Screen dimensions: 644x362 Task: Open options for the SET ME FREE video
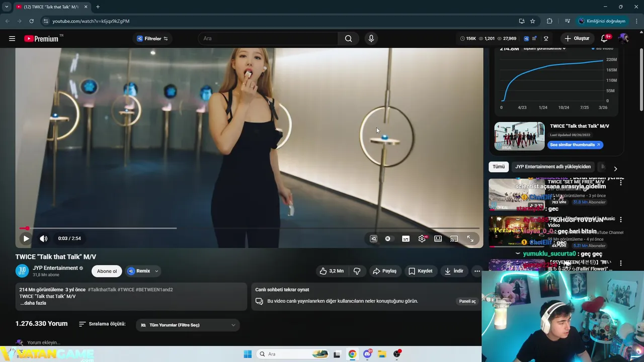click(621, 183)
